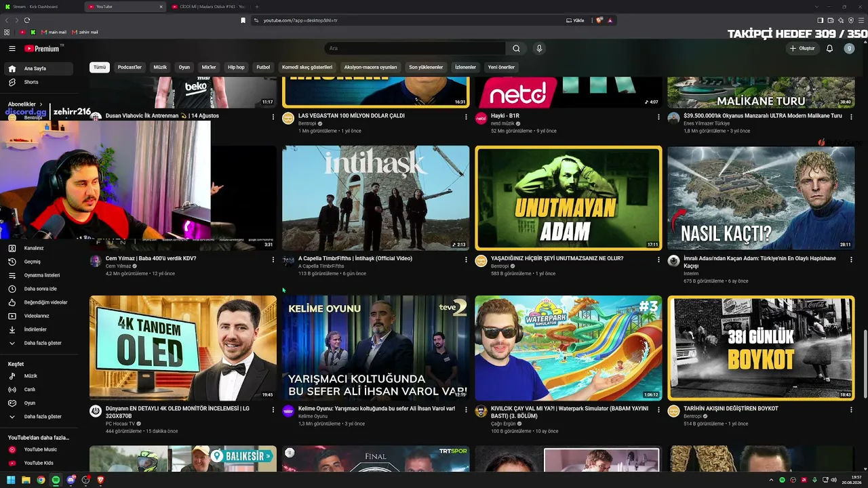
Task: Reload the page in the browser
Action: coord(27,20)
